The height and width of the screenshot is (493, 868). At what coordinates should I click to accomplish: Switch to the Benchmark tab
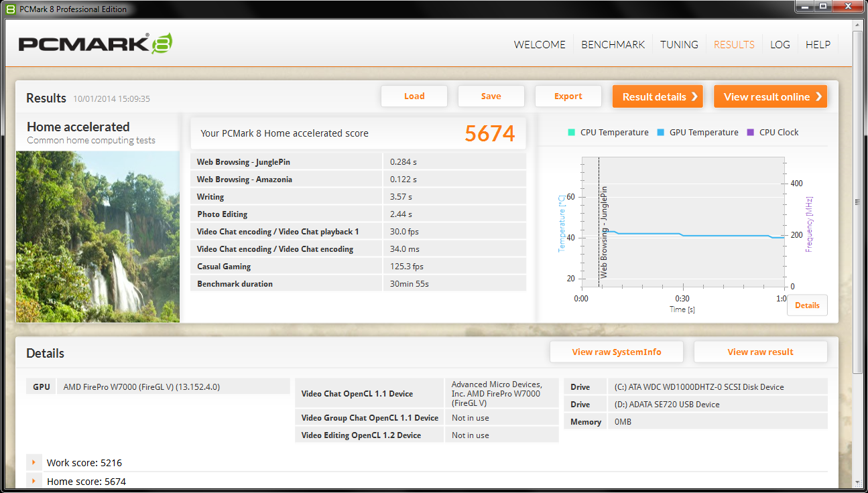coord(613,44)
